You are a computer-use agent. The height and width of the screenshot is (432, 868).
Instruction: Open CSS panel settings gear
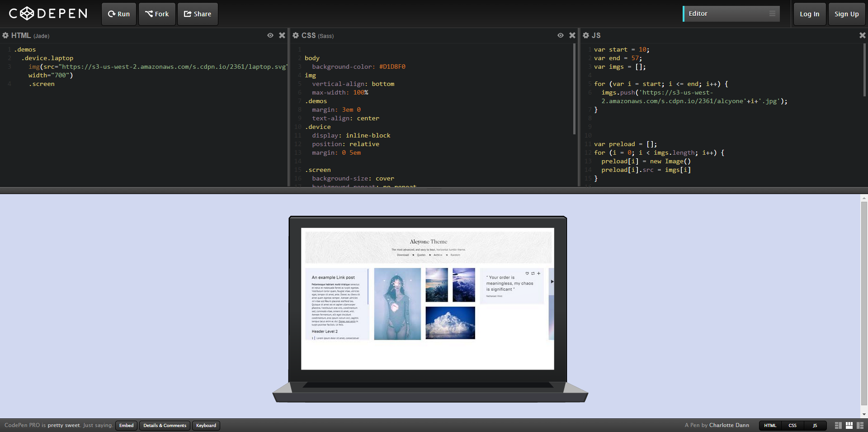(296, 35)
